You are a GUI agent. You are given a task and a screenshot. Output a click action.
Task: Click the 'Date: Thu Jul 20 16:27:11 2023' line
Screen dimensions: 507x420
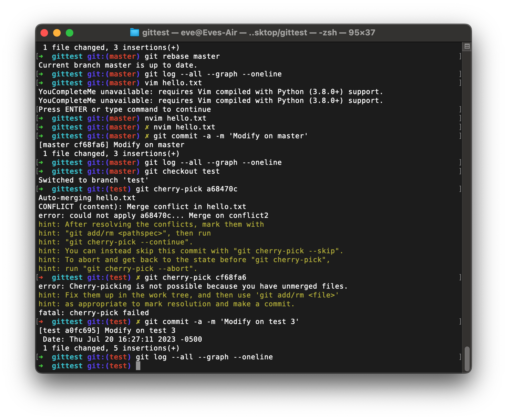[122, 339]
